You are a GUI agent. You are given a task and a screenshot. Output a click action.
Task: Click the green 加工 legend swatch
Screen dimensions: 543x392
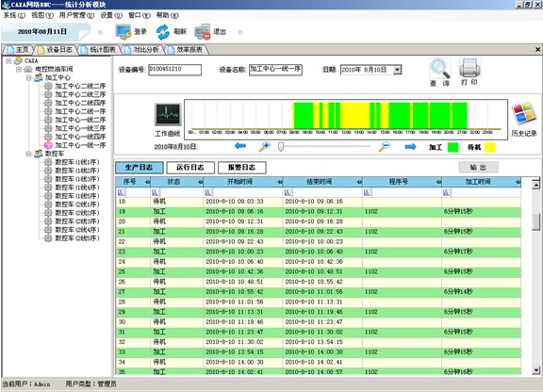(452, 147)
